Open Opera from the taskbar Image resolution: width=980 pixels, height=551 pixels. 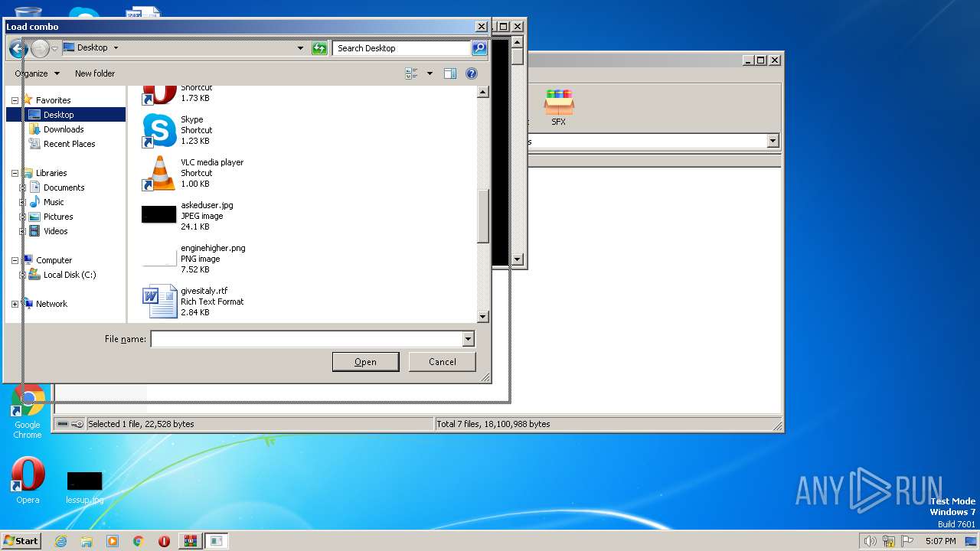[164, 541]
